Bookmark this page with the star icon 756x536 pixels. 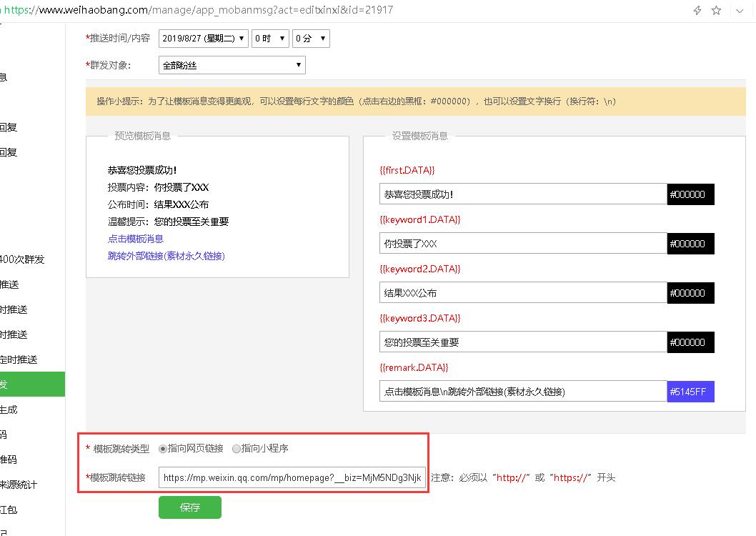(717, 10)
